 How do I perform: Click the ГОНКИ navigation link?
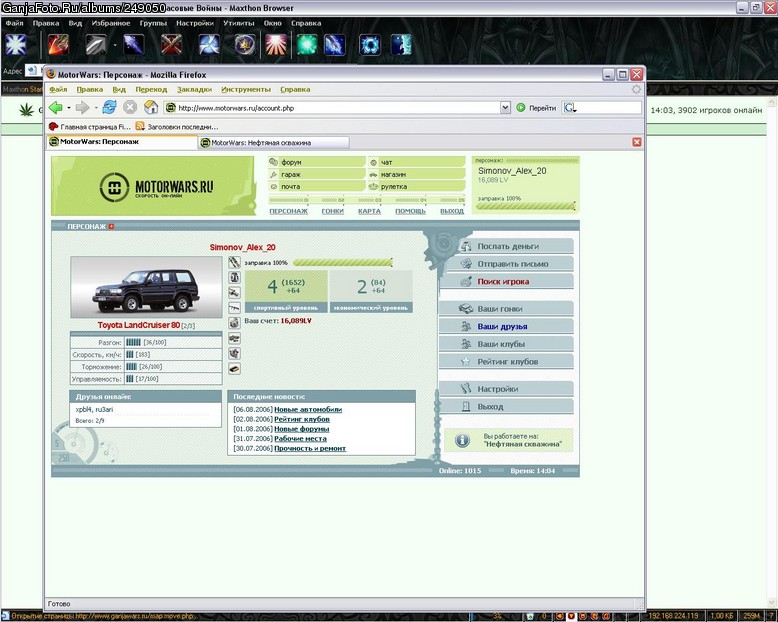[332, 211]
